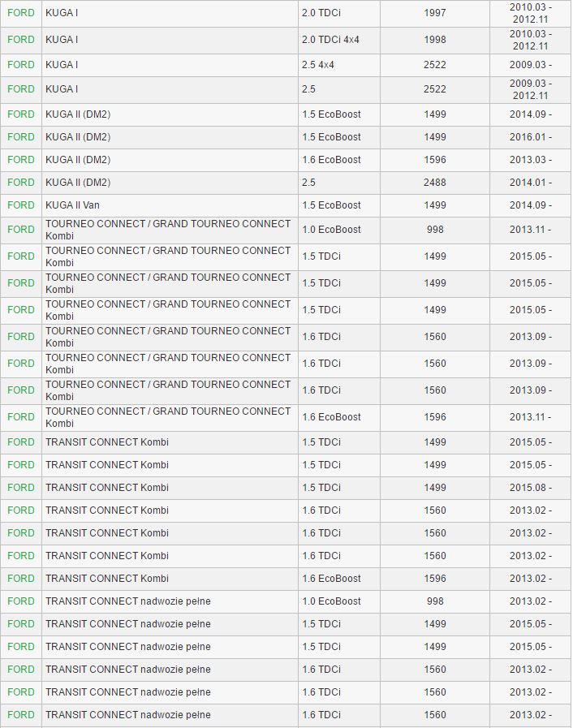This screenshot has width=573, height=728.
Task: Select 'KUGA II (DM2)' in the 2016.01 row
Action: click(78, 137)
